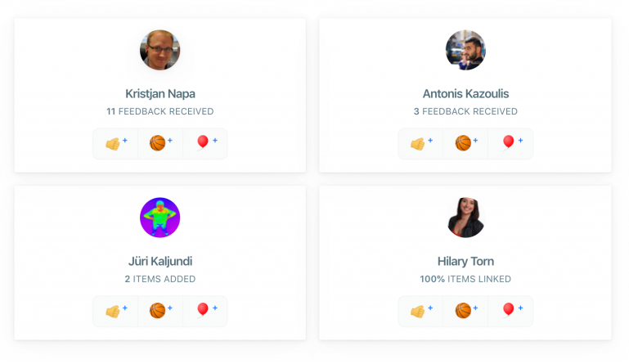Give Hilary Torn a clap reaction
629x364 pixels.
click(420, 311)
